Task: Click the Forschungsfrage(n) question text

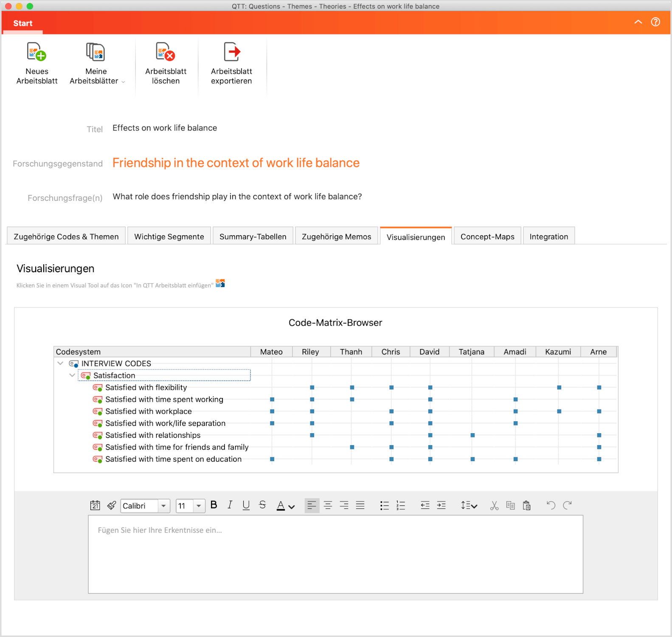Action: (237, 197)
